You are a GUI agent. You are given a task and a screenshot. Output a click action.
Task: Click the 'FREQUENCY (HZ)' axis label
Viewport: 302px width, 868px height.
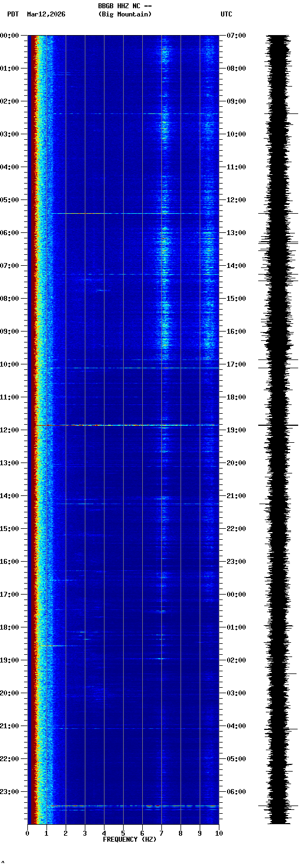click(x=130, y=840)
